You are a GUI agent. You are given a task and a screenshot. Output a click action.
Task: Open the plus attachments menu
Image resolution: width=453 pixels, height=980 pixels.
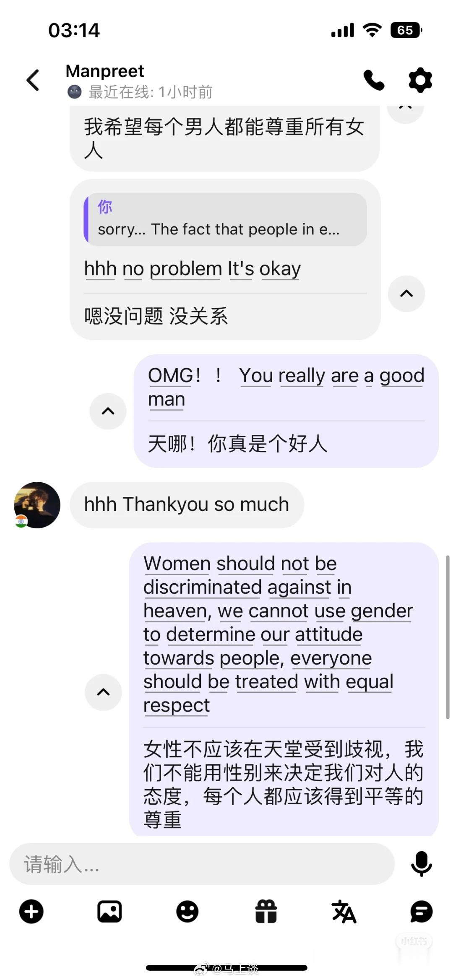coord(31,911)
